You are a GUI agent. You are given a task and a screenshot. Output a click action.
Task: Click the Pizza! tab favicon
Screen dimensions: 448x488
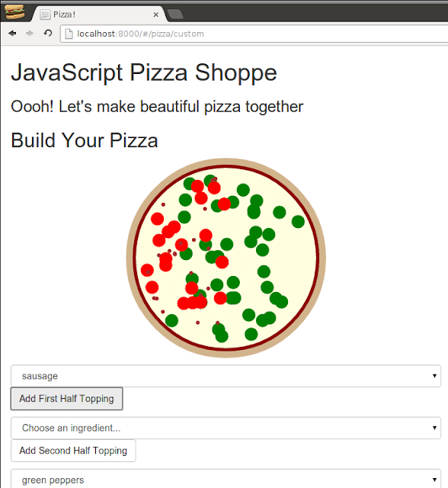46,14
